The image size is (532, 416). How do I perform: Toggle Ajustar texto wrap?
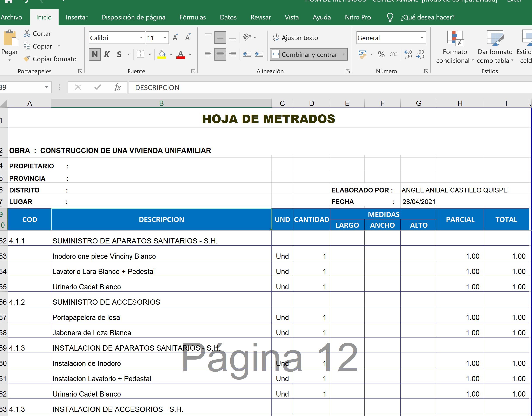point(296,38)
